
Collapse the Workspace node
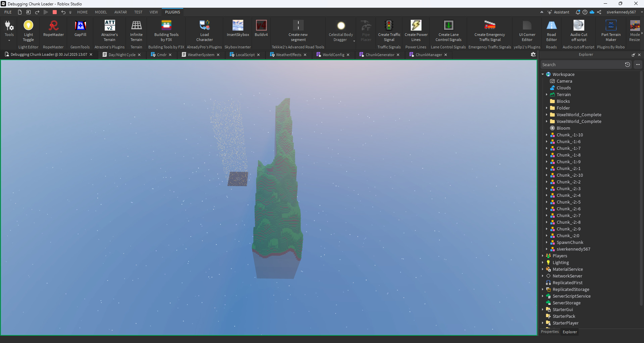(x=543, y=74)
